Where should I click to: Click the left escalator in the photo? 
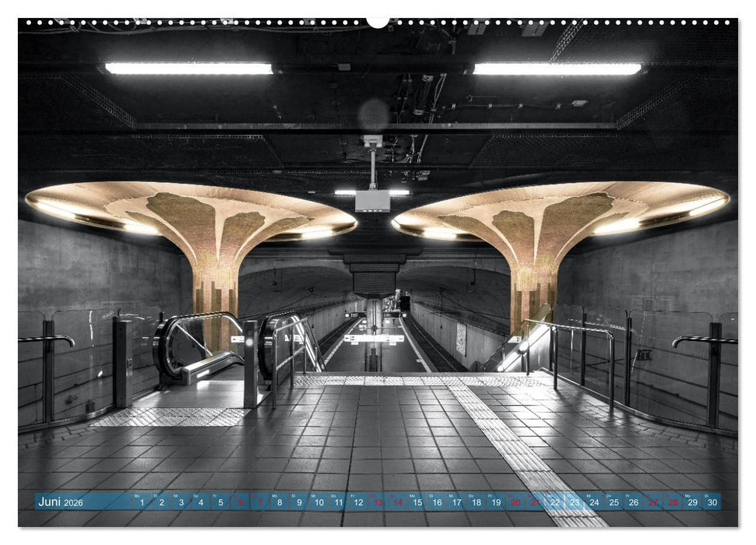click(187, 350)
